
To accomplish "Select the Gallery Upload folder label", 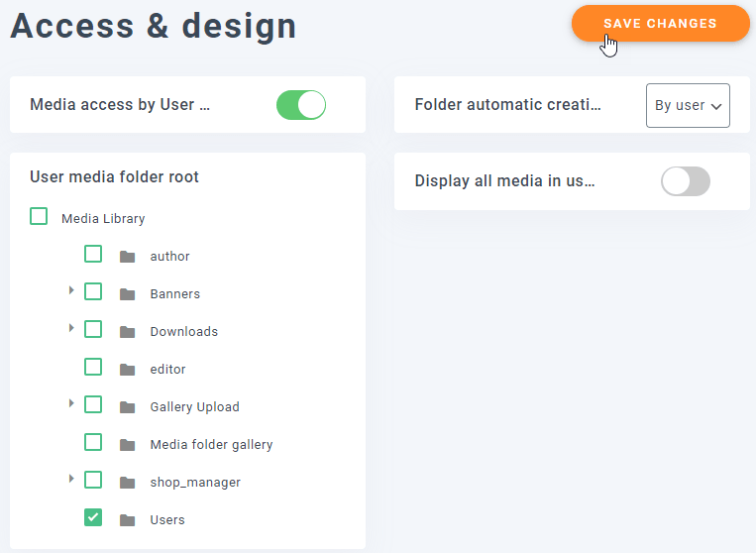I will (194, 407).
